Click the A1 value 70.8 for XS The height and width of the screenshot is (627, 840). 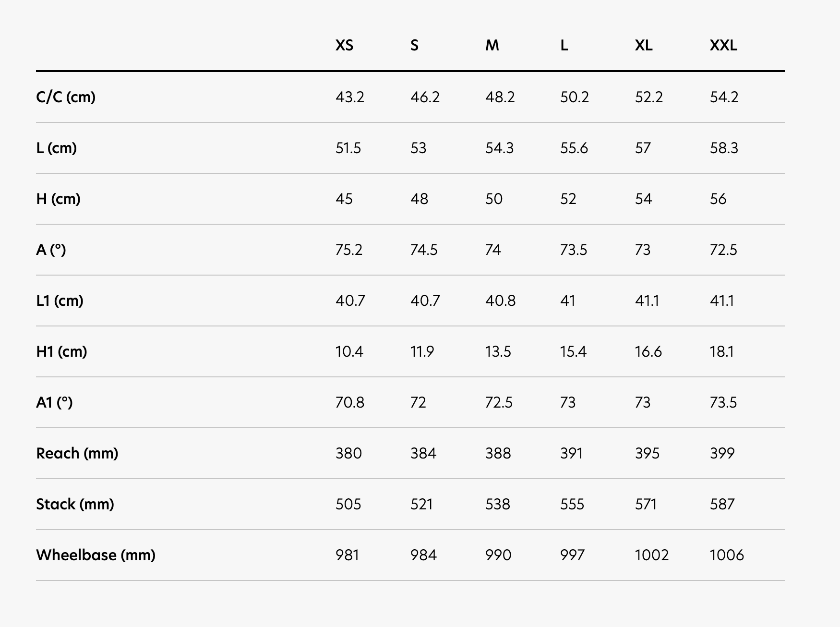pos(350,402)
